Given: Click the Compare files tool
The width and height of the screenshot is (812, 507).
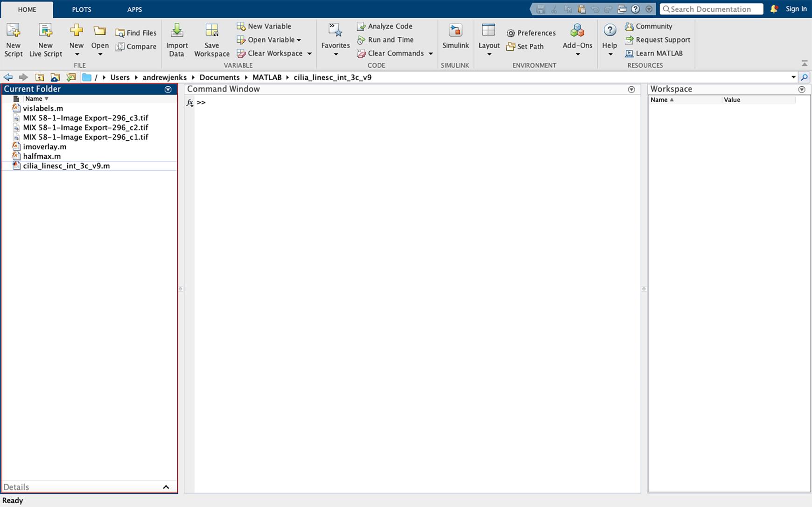Looking at the screenshot, I should [136, 46].
